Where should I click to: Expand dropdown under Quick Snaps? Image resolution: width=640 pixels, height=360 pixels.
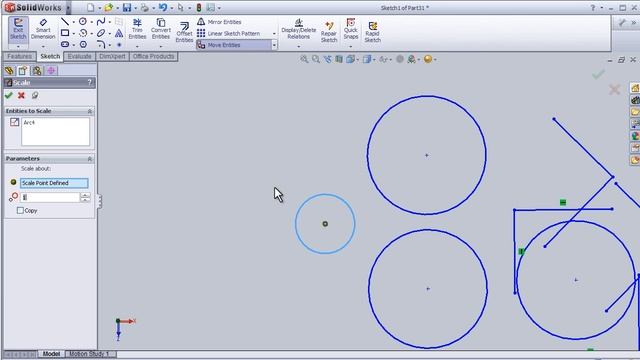click(351, 46)
